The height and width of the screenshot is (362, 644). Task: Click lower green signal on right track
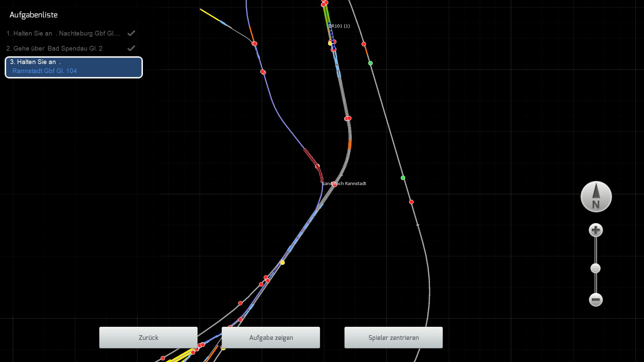click(x=403, y=178)
